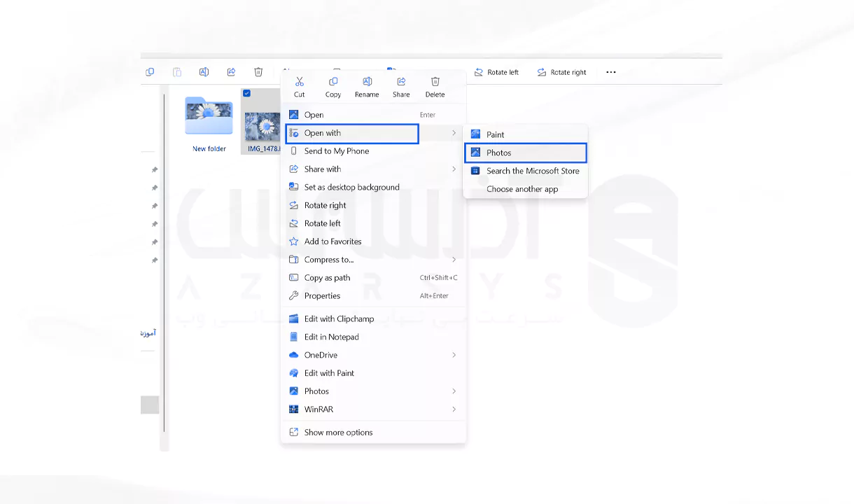The height and width of the screenshot is (504, 854).
Task: Click the rename icon in the Explorer toolbar
Action: pos(204,72)
